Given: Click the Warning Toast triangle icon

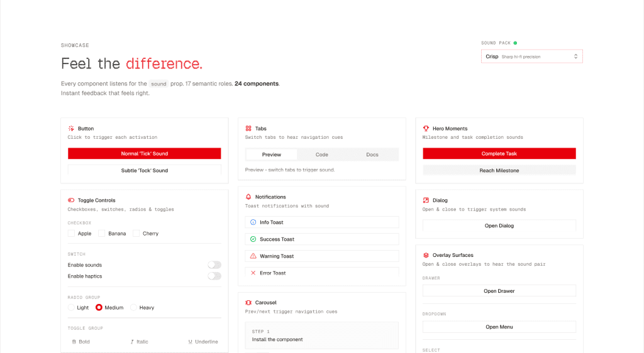Looking at the screenshot, I should pos(253,256).
